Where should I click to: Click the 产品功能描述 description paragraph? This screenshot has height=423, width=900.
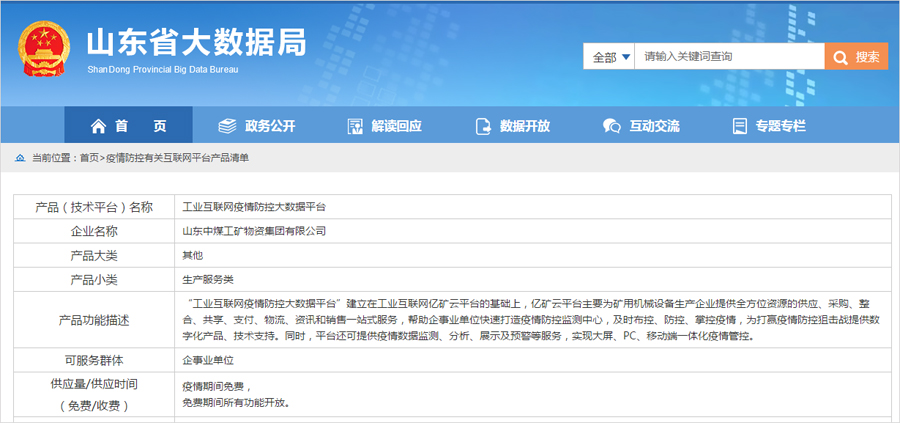click(530, 319)
